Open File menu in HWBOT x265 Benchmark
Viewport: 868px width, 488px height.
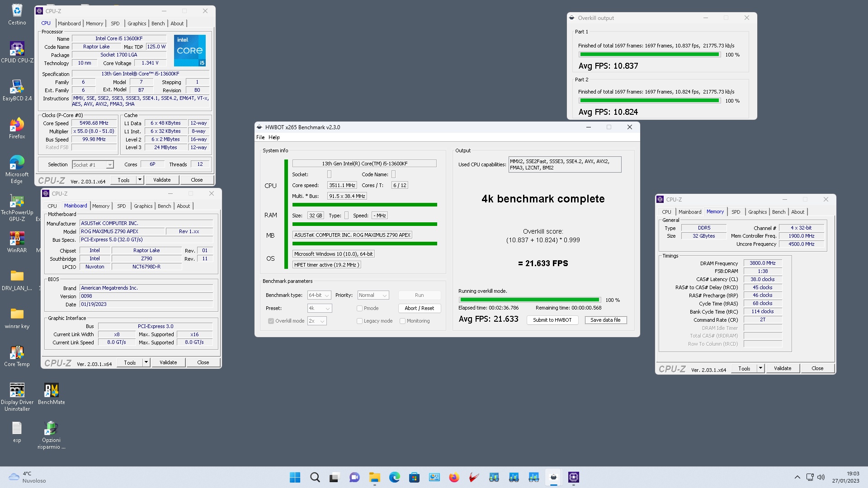click(260, 137)
